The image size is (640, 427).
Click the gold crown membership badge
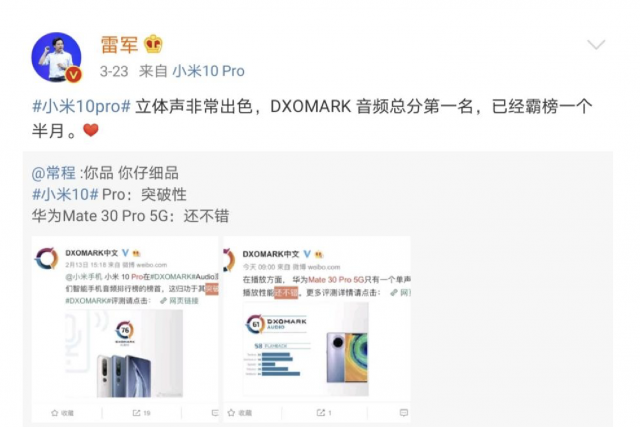153,44
